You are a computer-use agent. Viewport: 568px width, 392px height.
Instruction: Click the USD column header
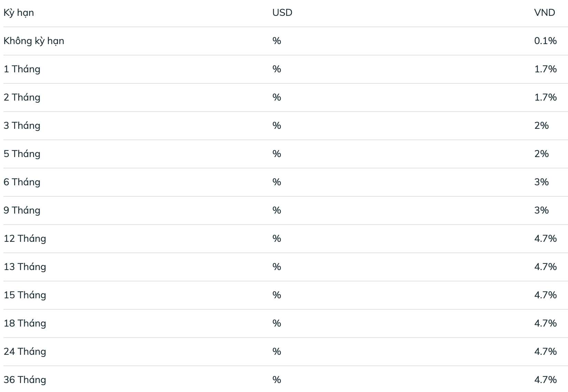[282, 13]
